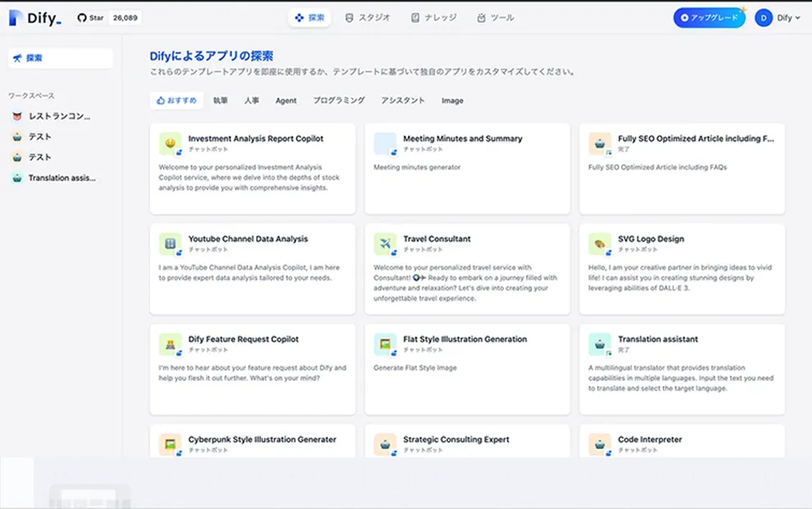Click the アップグレード button
Image resolution: width=812 pixels, height=509 pixels.
coord(709,17)
